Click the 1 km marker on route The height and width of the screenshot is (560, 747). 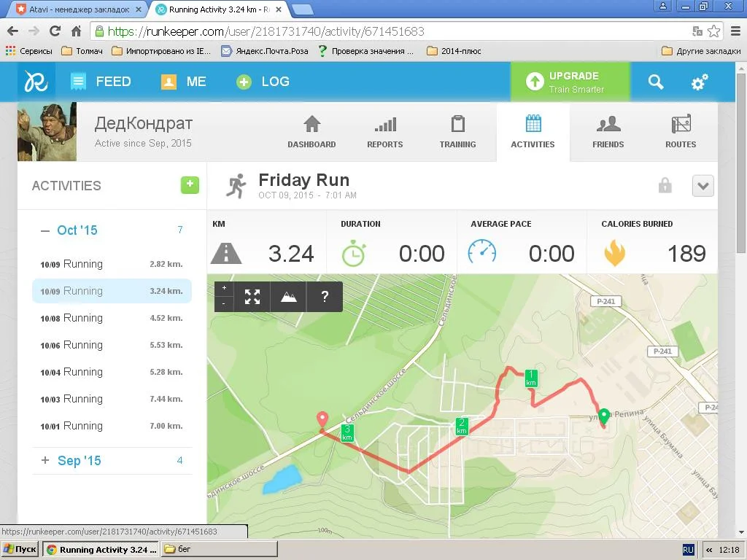[x=531, y=378]
